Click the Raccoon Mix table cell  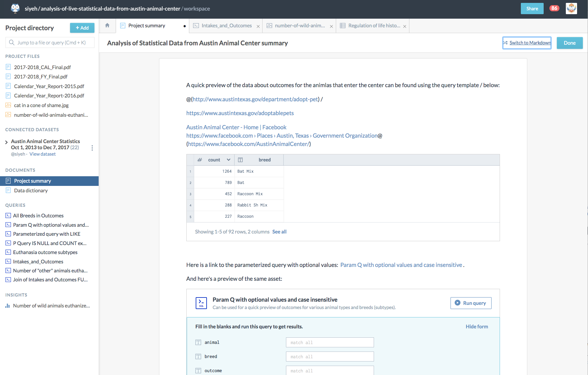tap(259, 194)
